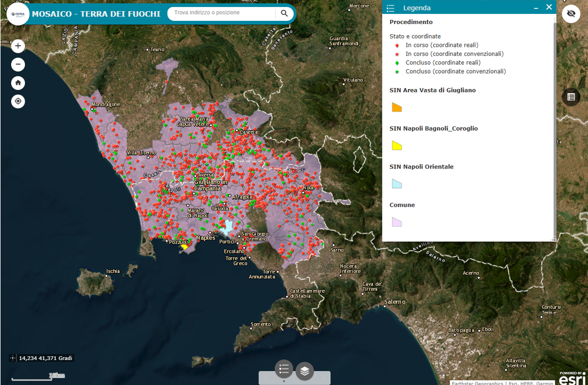Click the search magnifier icon
The width and height of the screenshot is (588, 385).
[x=284, y=13]
